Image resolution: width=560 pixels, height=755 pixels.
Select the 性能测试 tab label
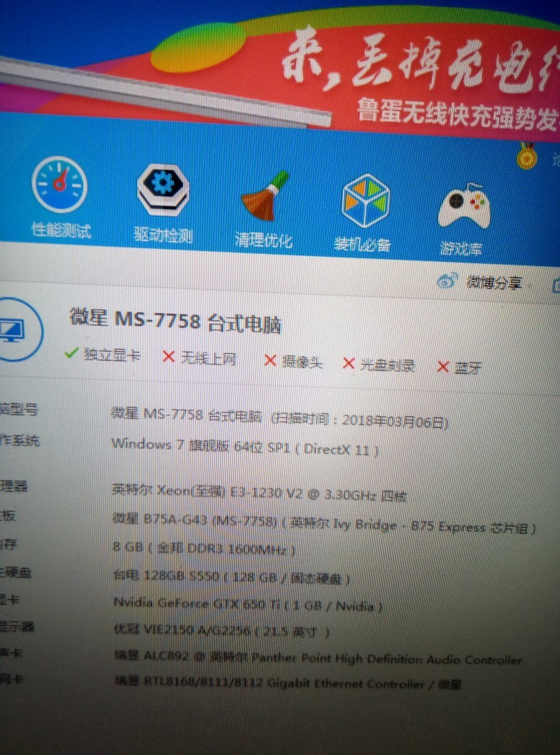[61, 230]
